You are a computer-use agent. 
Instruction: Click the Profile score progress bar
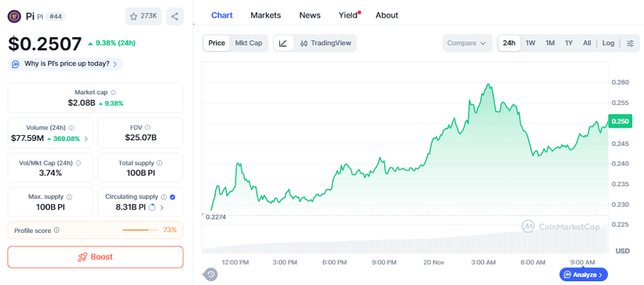coord(140,230)
